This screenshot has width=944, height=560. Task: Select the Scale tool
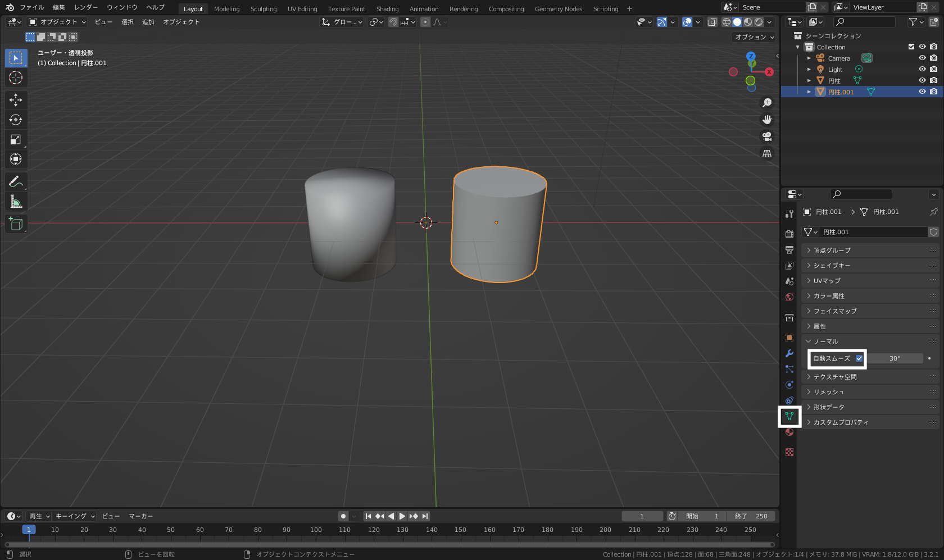pyautogui.click(x=16, y=139)
